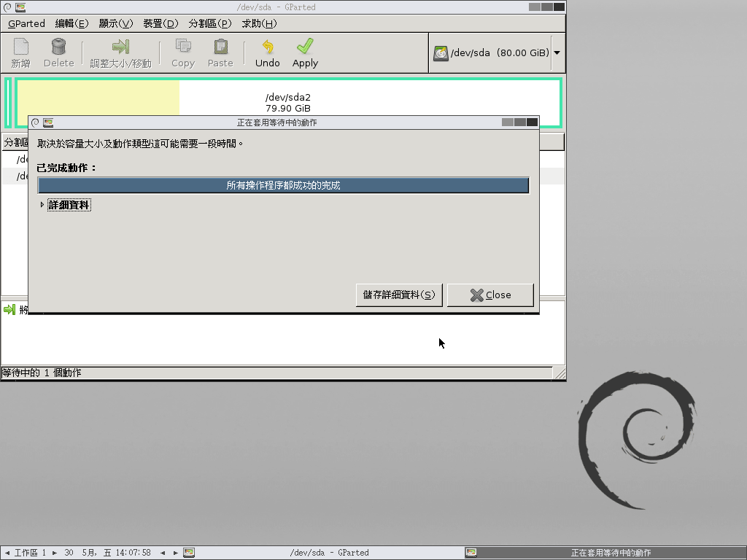The image size is (747, 560).
Task: Click the Close button in the dialog
Action: pos(489,295)
